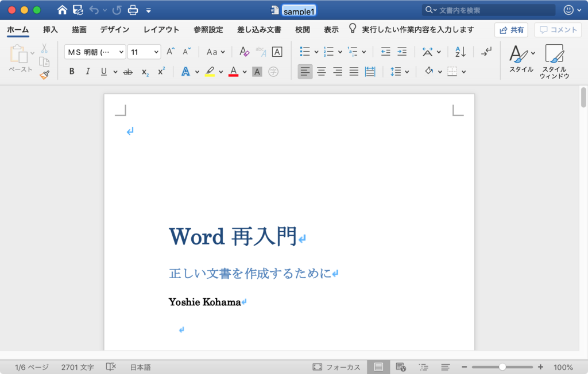
Task: Open the change case Aa dropdown
Action: click(216, 52)
